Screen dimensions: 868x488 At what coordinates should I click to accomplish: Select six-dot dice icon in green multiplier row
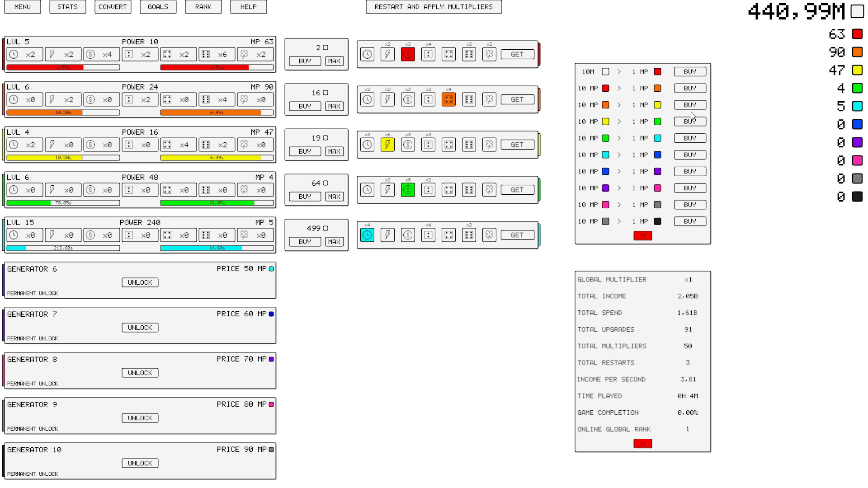click(469, 190)
